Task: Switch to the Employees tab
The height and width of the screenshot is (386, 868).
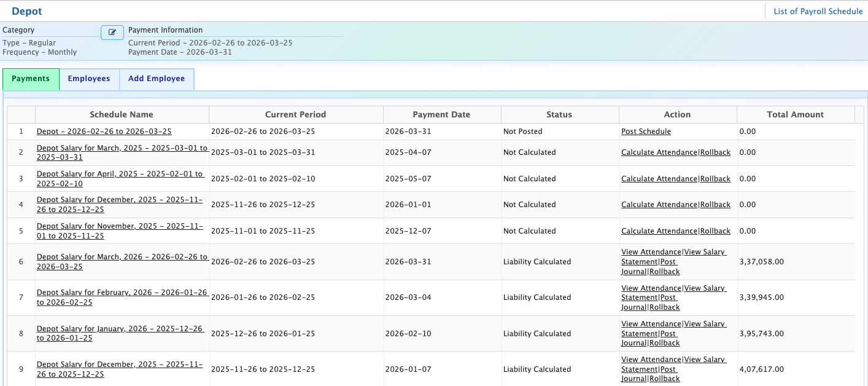Action: pos(89,79)
